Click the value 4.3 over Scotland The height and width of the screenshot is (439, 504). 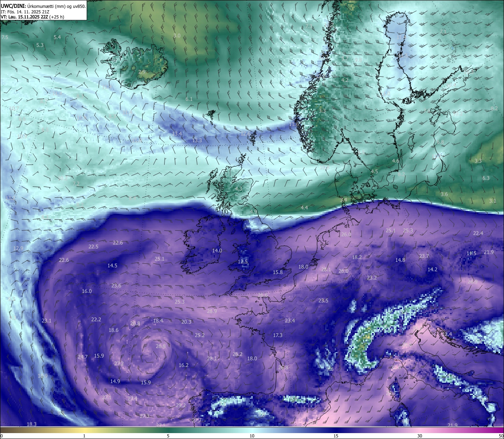tap(239, 189)
